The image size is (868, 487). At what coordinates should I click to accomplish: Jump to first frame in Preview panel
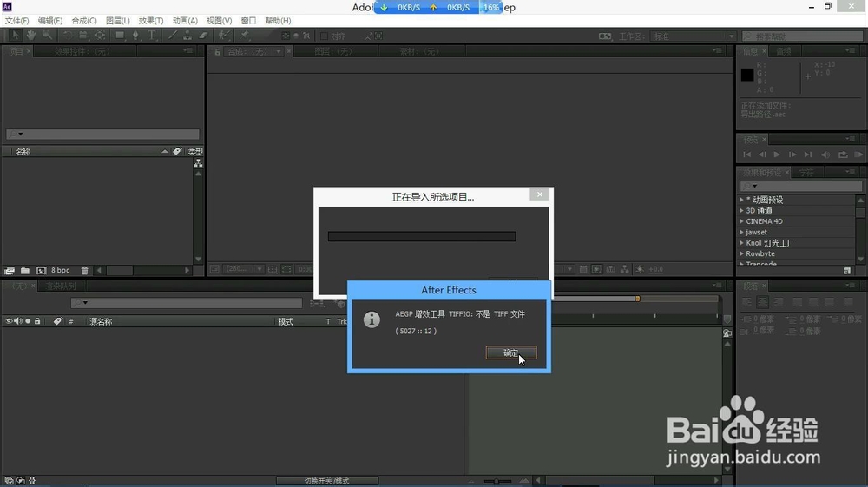[746, 155]
